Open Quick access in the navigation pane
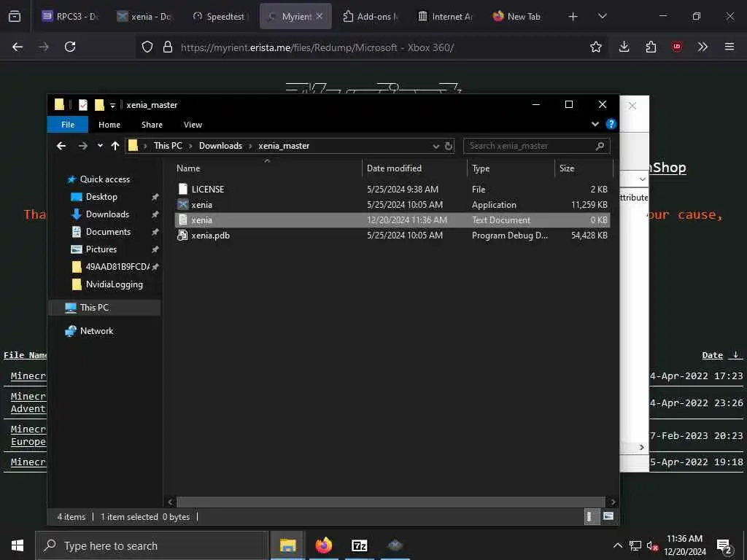 104,179
